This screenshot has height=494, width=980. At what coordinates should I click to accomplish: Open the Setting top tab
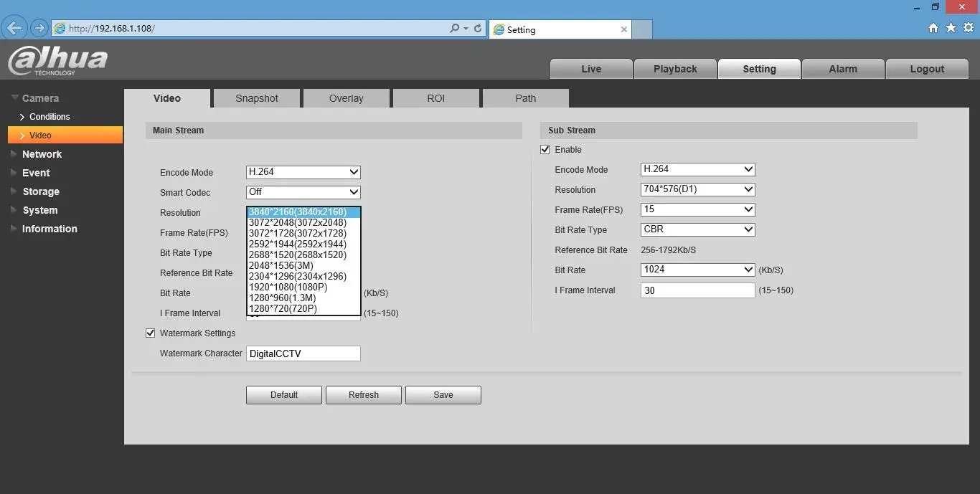point(759,69)
